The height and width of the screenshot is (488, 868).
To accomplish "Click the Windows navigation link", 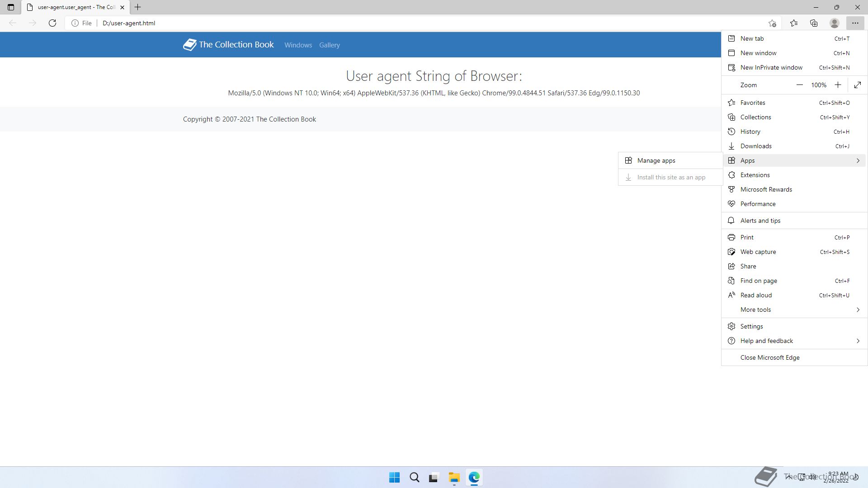I will pyautogui.click(x=298, y=45).
